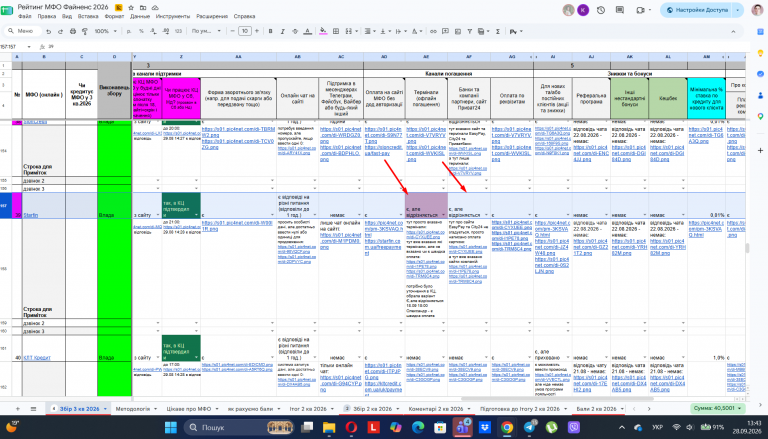This screenshot has width=768, height=439.
Task: Open the meeting camera dropdown
Action: tap(649, 10)
